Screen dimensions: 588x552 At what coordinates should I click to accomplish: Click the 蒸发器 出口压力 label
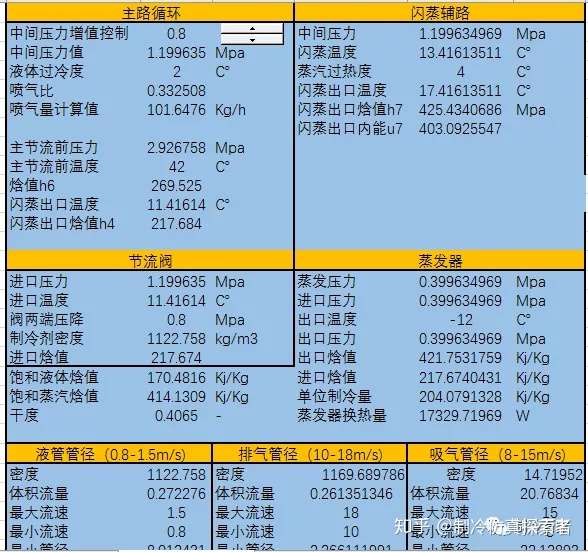click(327, 339)
